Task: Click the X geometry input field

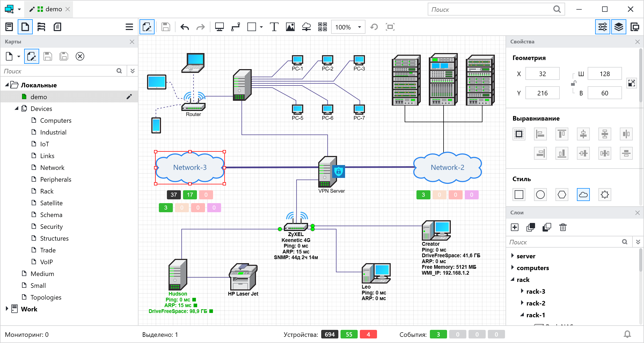Action: point(542,74)
